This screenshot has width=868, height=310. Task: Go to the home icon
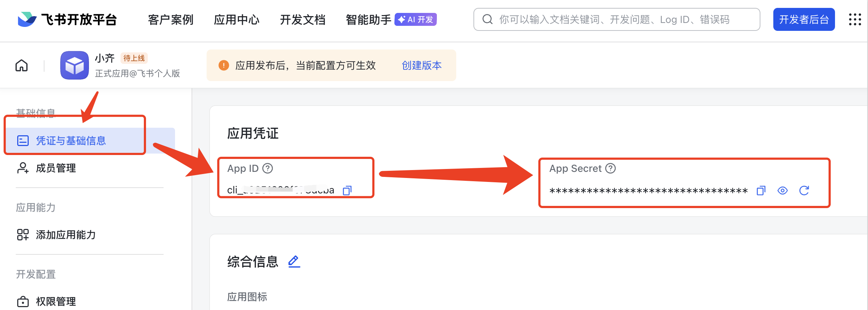(22, 65)
